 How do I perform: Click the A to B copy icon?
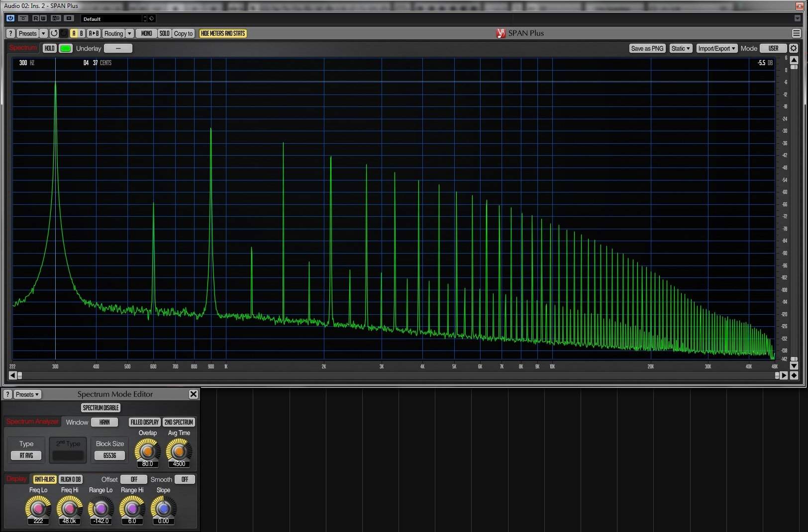click(94, 33)
